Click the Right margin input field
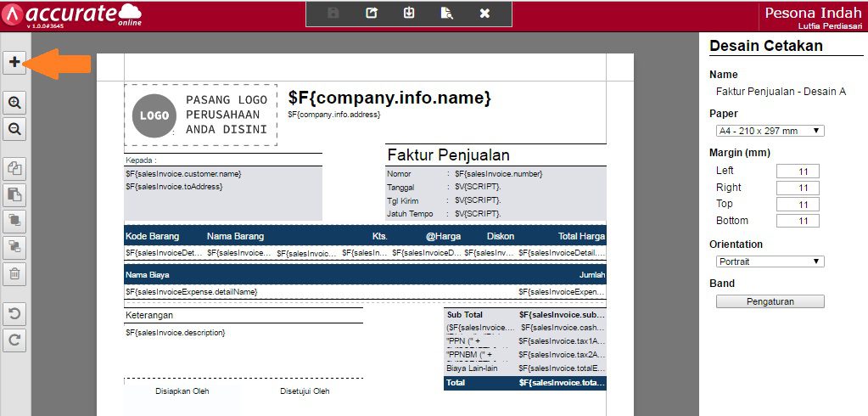Image resolution: width=868 pixels, height=416 pixels. (x=798, y=188)
